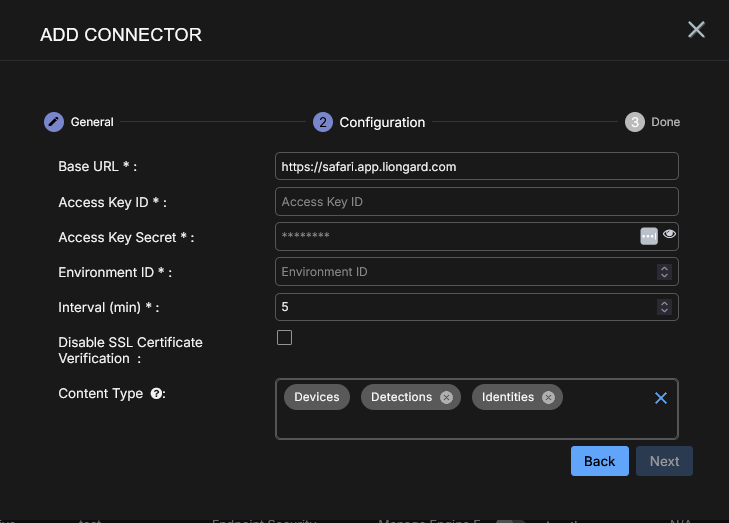The height and width of the screenshot is (523, 729).
Task: Click the Interval (min) stepper arrows
Action: pyautogui.click(x=664, y=307)
